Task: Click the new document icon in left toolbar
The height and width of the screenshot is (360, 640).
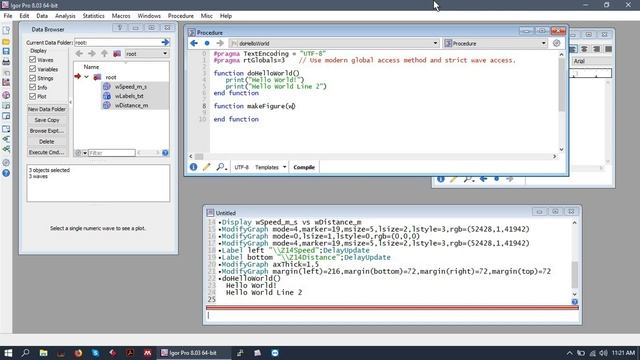Action: click(6, 31)
